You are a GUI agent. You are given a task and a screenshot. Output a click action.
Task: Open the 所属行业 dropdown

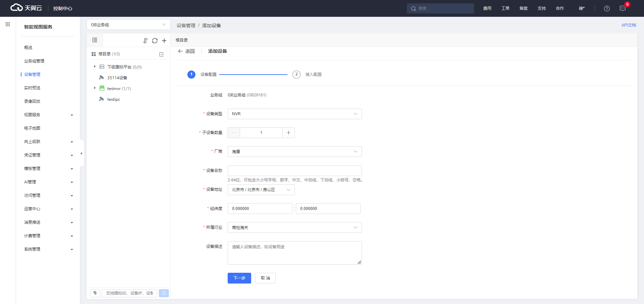point(294,227)
